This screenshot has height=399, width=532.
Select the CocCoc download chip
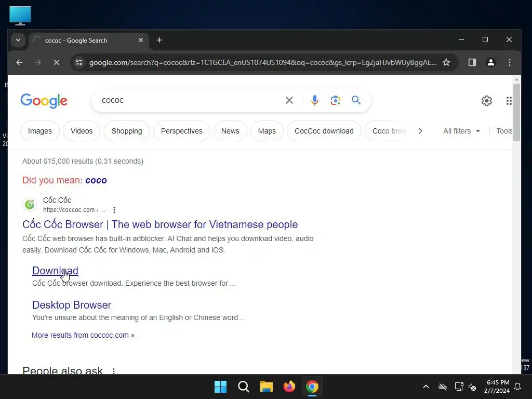click(324, 131)
